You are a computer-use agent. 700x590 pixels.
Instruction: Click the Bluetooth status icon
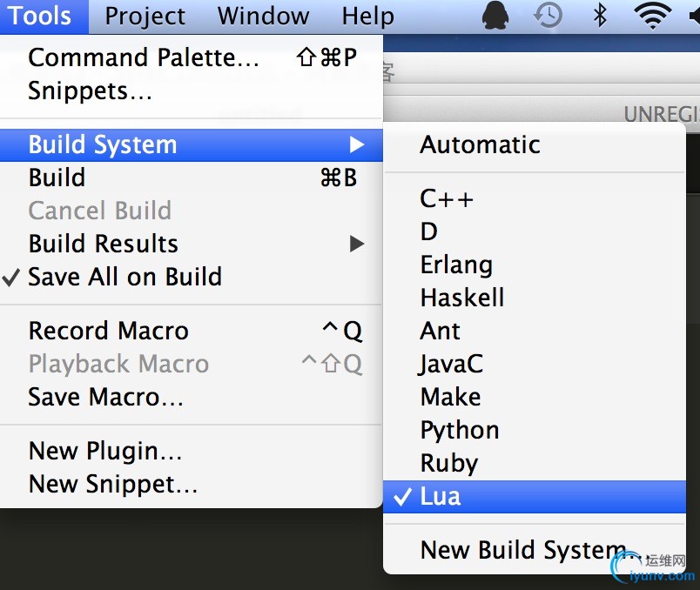tap(599, 16)
